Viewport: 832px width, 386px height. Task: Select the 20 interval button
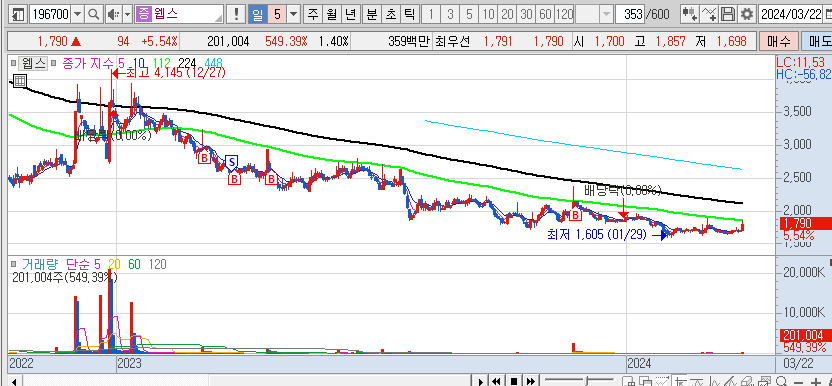point(508,14)
